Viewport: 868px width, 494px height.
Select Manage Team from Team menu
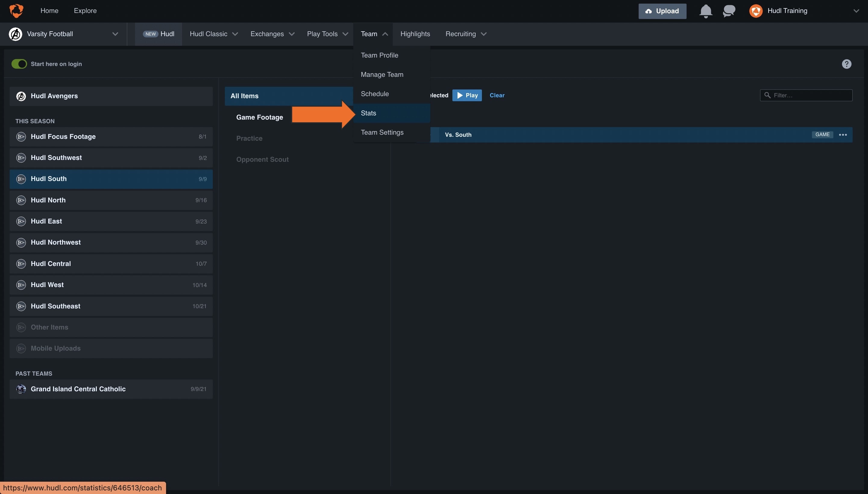[x=392, y=75]
